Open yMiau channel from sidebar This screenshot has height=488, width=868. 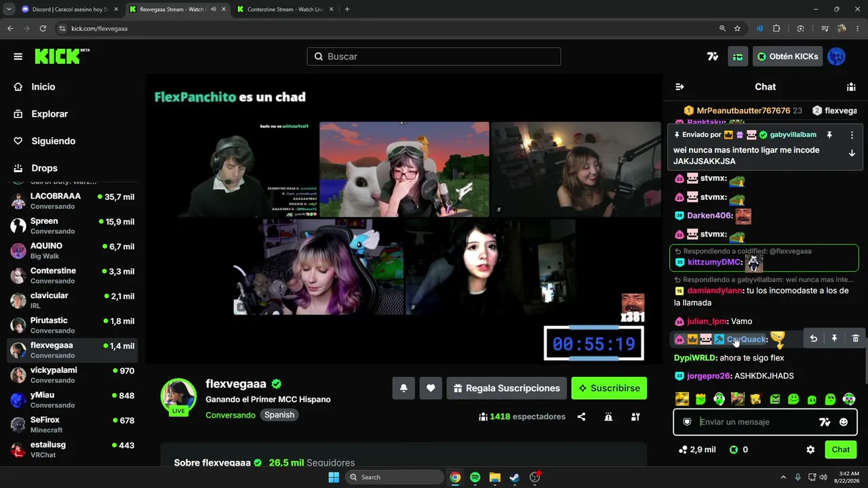(x=73, y=400)
